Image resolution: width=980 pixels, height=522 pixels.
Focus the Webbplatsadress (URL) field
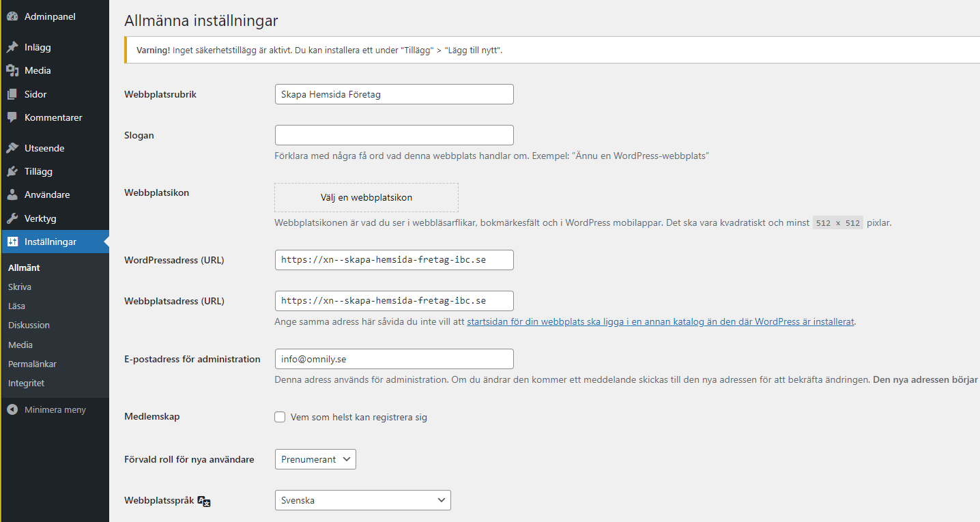point(394,301)
